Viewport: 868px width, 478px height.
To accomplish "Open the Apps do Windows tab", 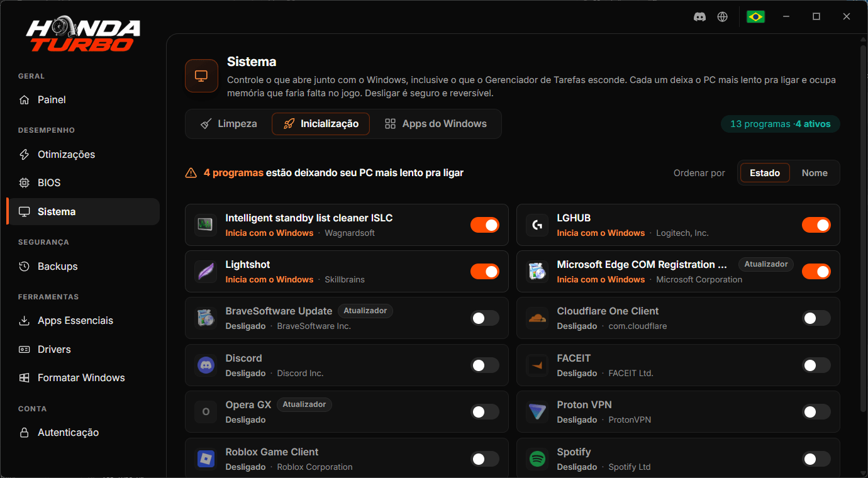I will 436,124.
